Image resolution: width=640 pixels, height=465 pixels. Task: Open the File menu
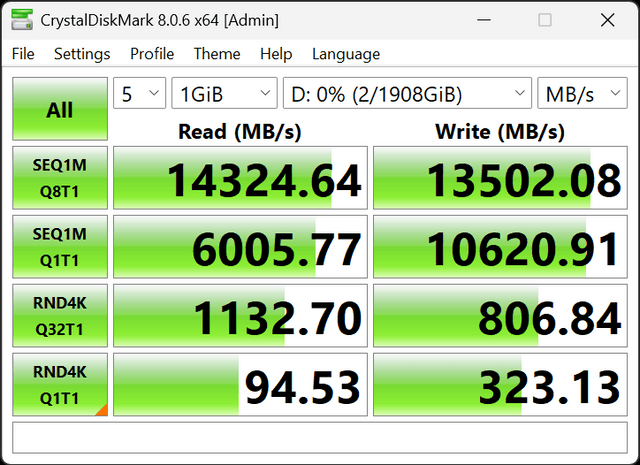click(23, 54)
